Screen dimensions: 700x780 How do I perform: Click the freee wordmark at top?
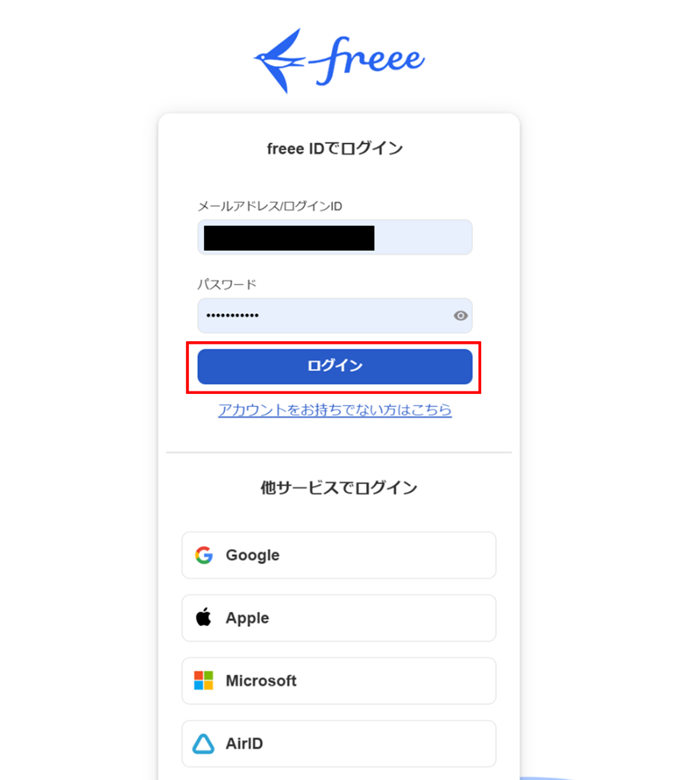[367, 60]
